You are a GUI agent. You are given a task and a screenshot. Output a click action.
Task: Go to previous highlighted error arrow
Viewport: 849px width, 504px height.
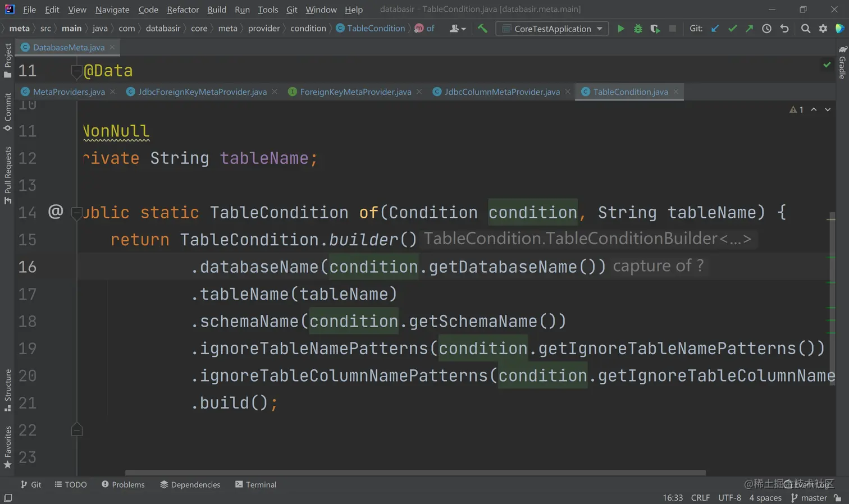(814, 110)
